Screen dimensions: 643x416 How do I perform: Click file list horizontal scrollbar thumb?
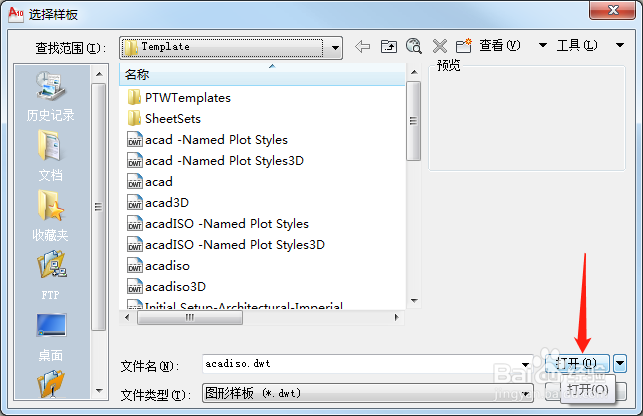click(x=190, y=318)
